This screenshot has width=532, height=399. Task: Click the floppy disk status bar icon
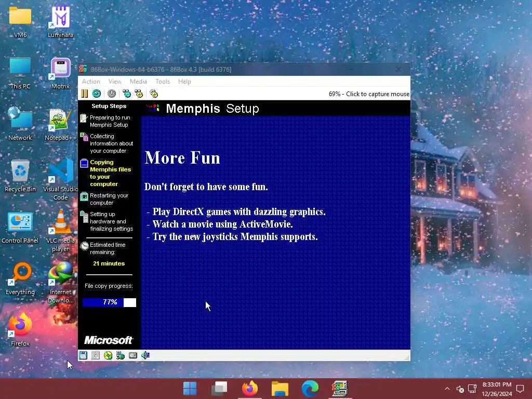(x=83, y=355)
